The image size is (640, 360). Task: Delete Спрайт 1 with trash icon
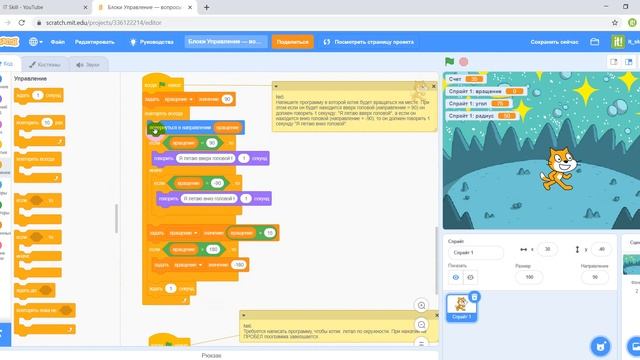474,297
